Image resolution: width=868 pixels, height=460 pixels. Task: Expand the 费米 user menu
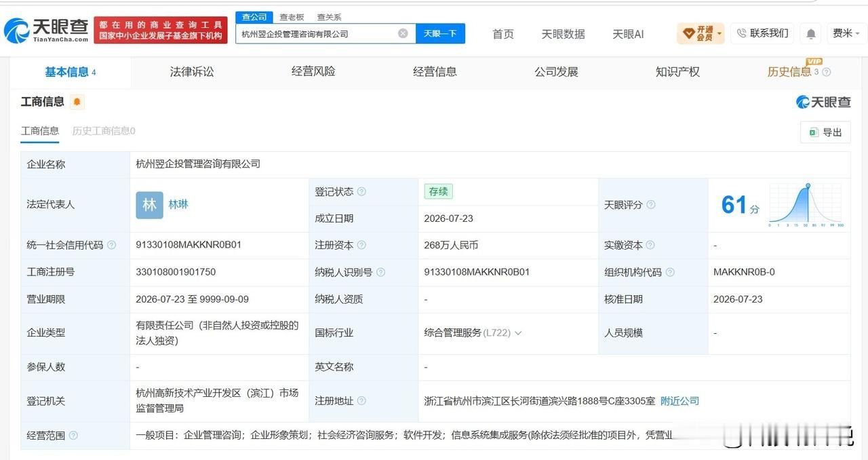(846, 33)
